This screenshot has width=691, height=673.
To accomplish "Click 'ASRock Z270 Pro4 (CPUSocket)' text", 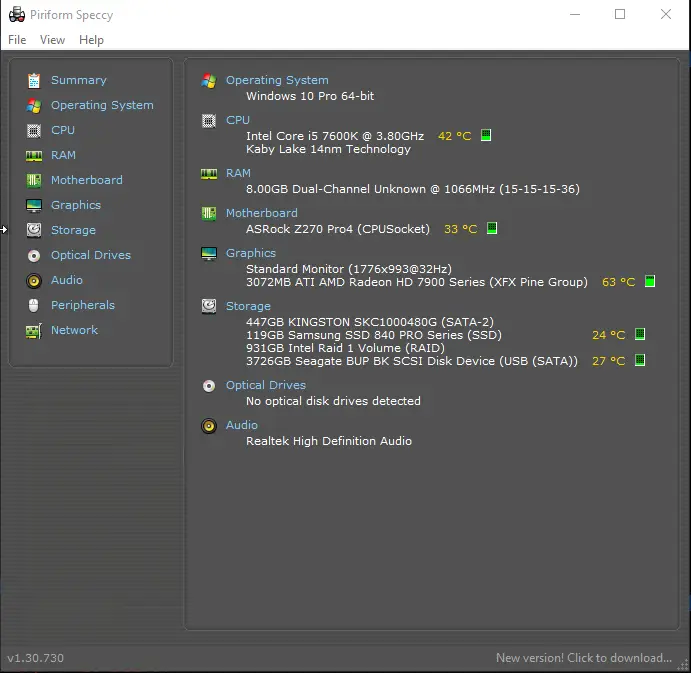I will [338, 229].
